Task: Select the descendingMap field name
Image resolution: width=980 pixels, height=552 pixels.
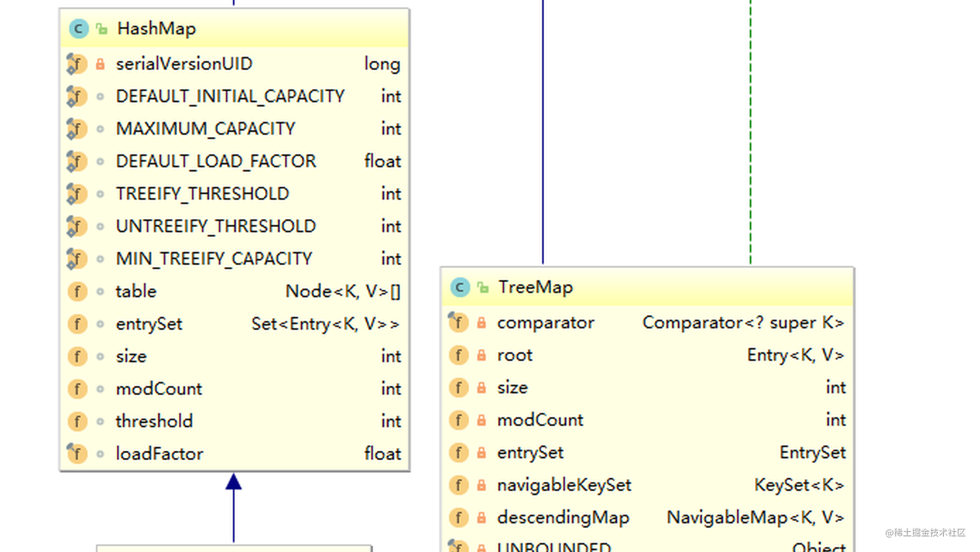Action: coord(563,517)
